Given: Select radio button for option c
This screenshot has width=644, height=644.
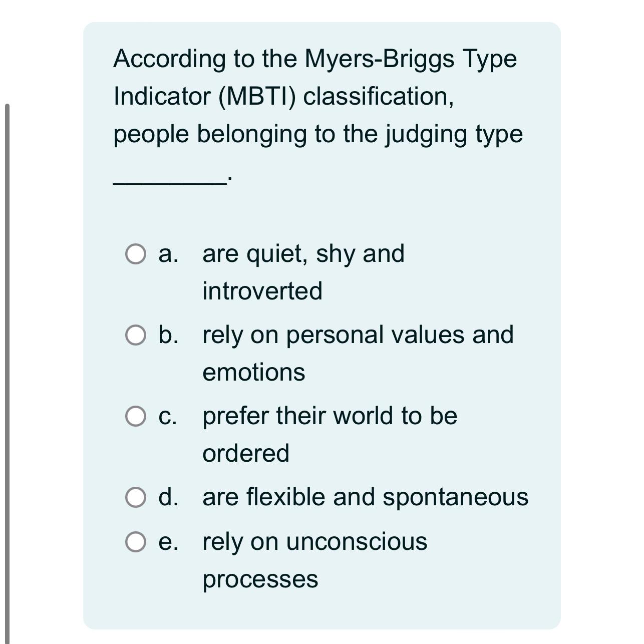Looking at the screenshot, I should (136, 415).
